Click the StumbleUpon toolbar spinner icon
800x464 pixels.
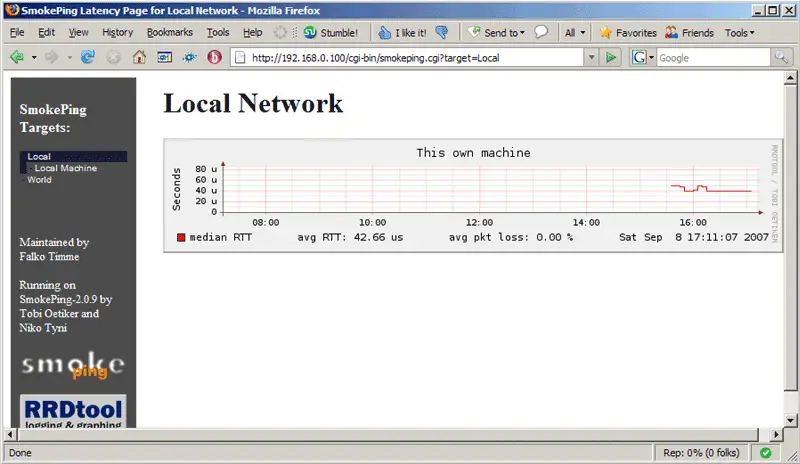pyautogui.click(x=280, y=32)
